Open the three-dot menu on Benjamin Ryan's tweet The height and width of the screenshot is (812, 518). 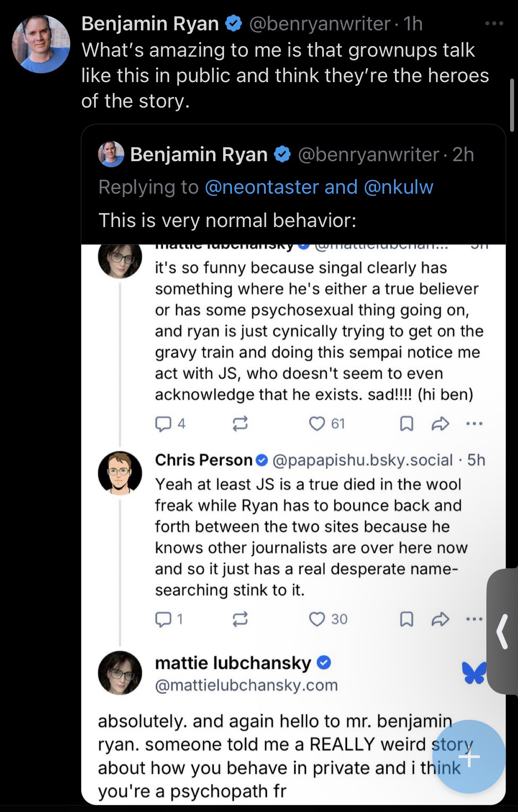pyautogui.click(x=493, y=24)
